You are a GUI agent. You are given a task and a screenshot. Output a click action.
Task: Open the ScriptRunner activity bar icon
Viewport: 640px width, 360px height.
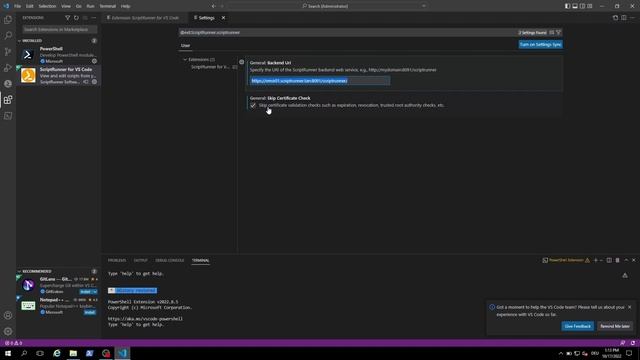(8, 84)
